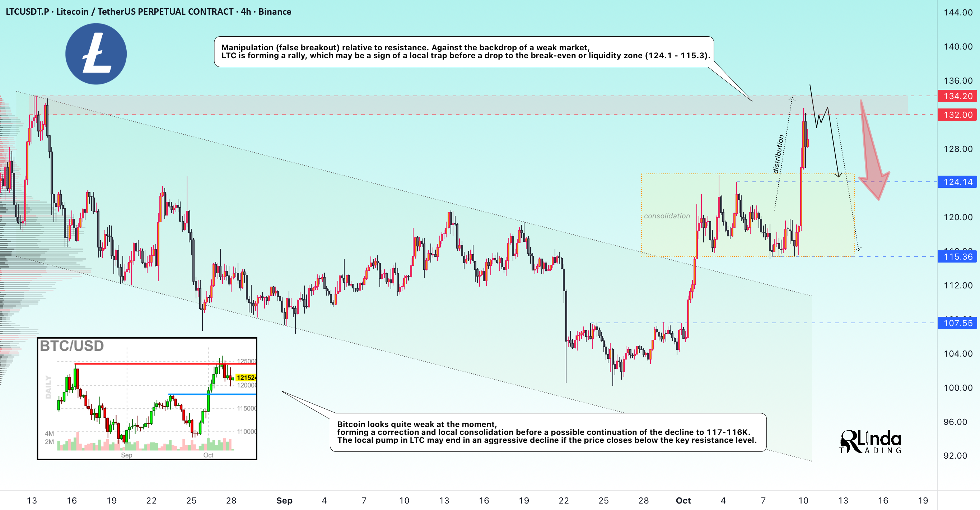
Task: Click the LTCUSDT.P chart title text
Action: point(148,12)
